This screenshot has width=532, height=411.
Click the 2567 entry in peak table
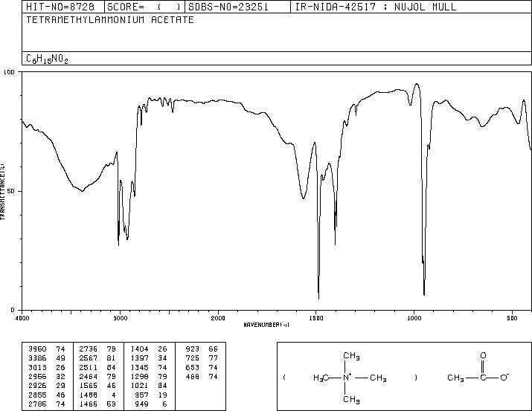(x=89, y=358)
